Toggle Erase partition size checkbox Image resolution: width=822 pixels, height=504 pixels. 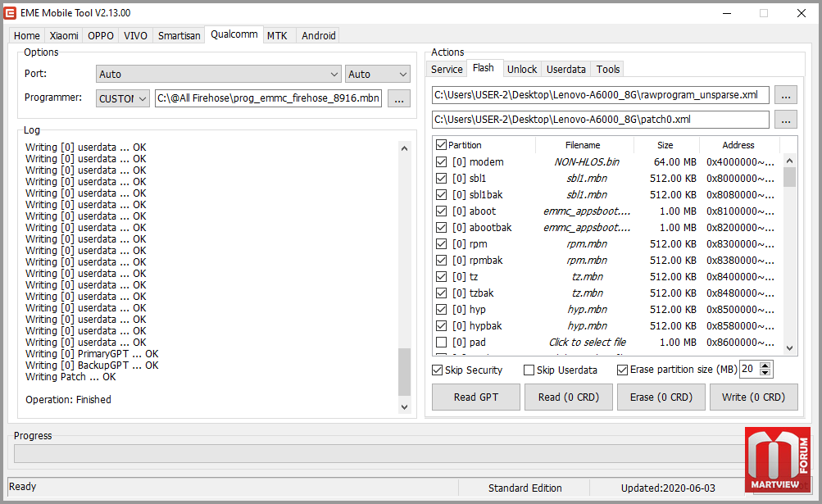point(622,370)
